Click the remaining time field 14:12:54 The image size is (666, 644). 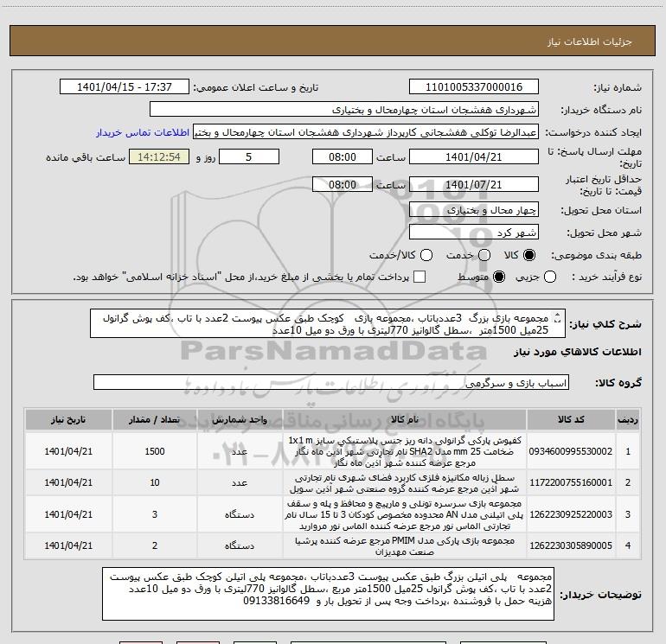[159, 156]
